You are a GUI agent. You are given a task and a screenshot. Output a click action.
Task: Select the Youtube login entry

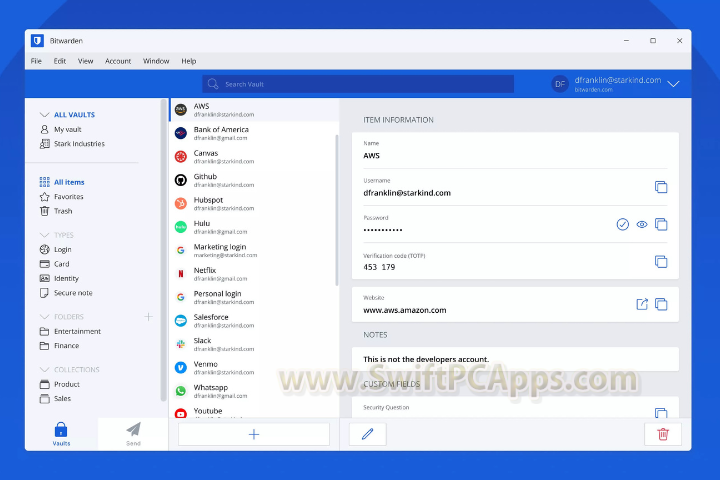253,411
